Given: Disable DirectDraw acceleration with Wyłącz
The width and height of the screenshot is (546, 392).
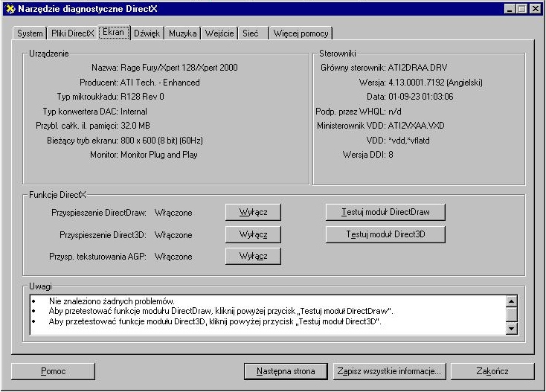Looking at the screenshot, I should [253, 212].
